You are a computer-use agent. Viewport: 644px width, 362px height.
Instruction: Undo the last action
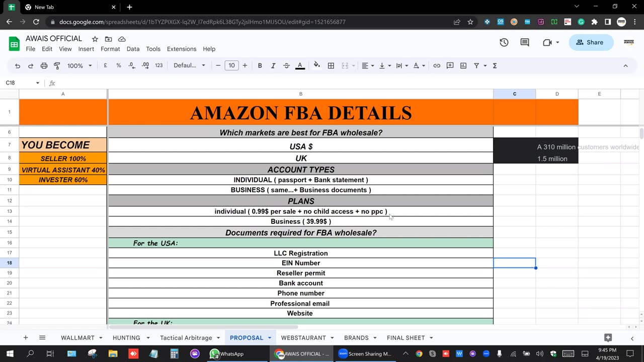pos(18,65)
